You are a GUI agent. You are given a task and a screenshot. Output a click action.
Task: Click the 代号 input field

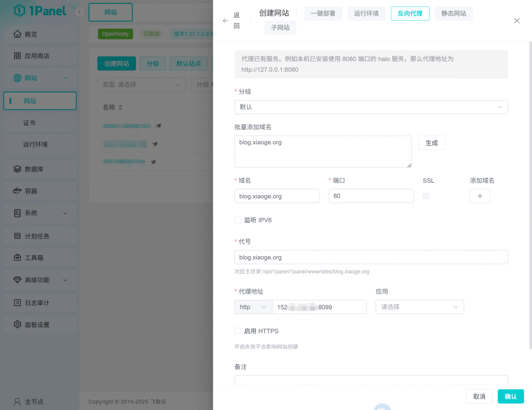point(371,257)
